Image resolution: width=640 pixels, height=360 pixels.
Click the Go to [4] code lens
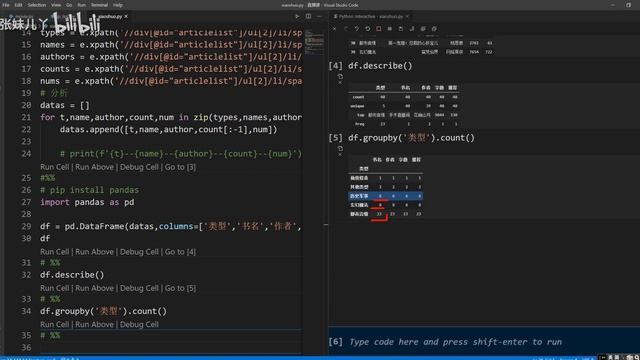point(180,252)
